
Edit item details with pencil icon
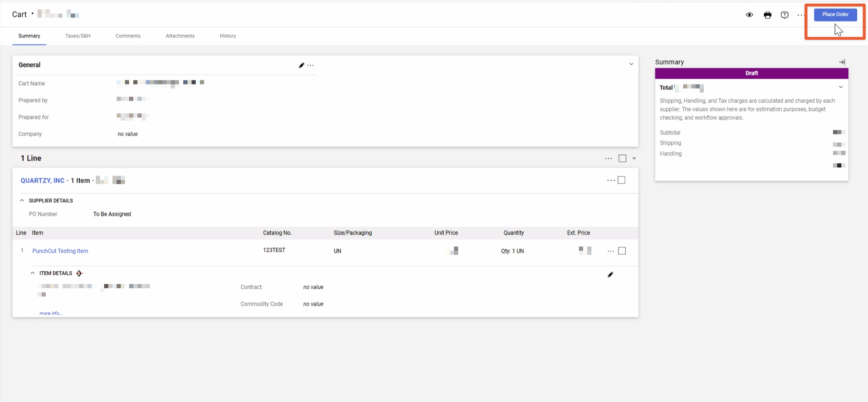coord(610,275)
